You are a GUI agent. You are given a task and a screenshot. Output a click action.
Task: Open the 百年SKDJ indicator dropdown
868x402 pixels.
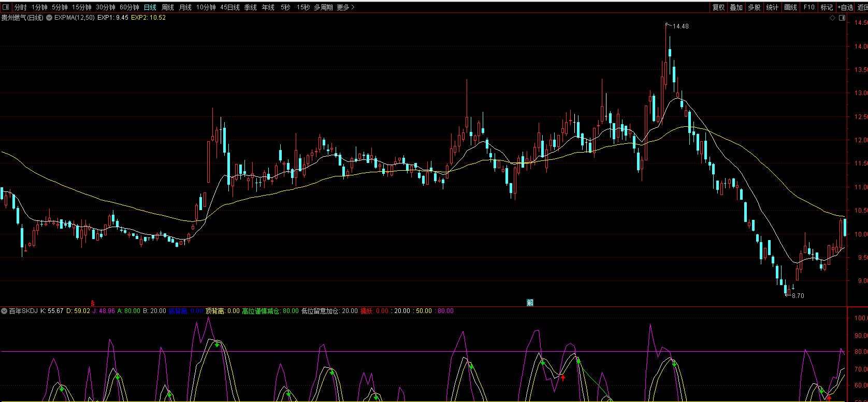[x=4, y=311]
